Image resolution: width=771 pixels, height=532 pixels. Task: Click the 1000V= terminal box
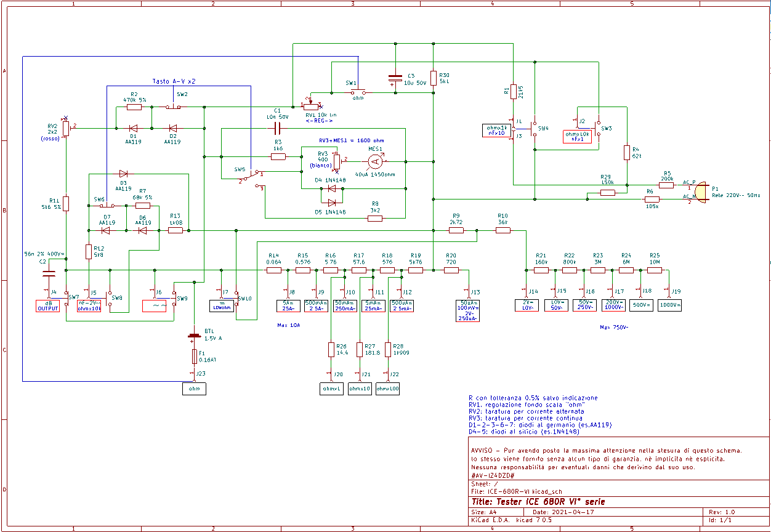click(x=669, y=305)
